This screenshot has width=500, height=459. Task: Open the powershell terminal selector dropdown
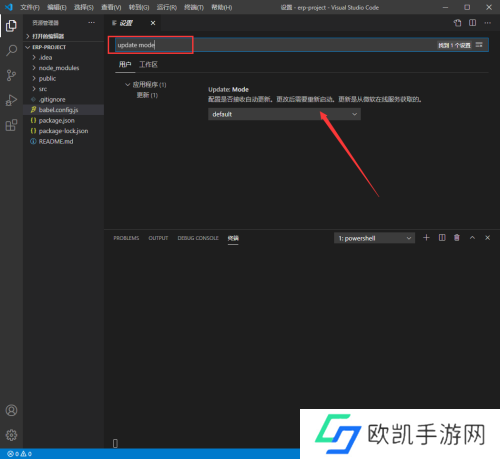374,238
